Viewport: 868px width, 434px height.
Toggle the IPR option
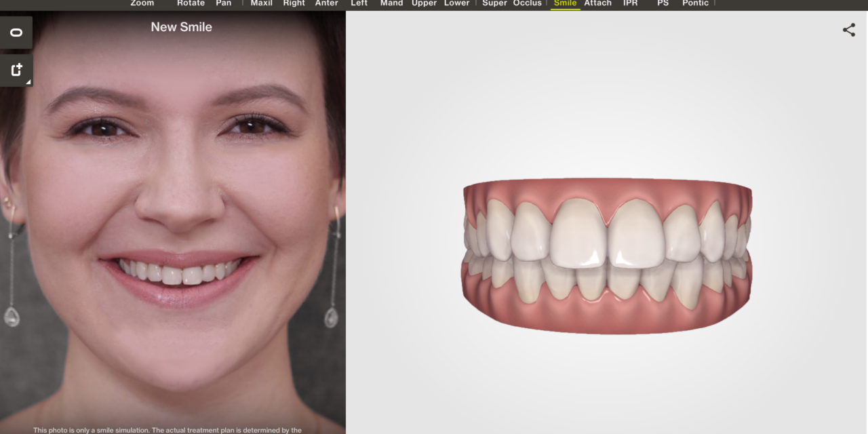pos(630,3)
